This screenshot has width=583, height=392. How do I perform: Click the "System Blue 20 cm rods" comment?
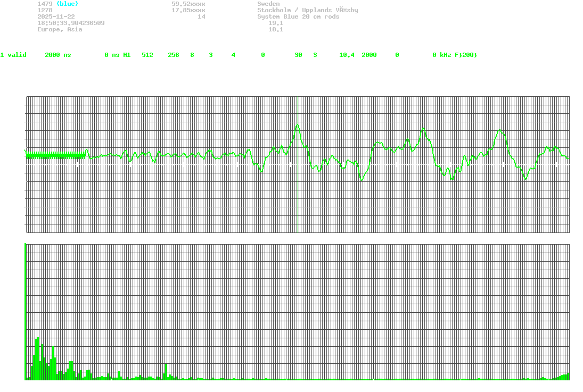click(x=298, y=16)
